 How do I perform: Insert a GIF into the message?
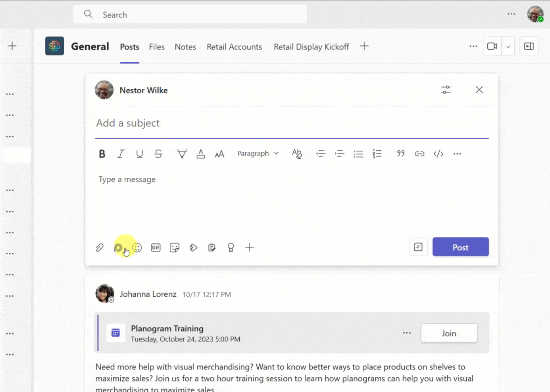pos(156,247)
